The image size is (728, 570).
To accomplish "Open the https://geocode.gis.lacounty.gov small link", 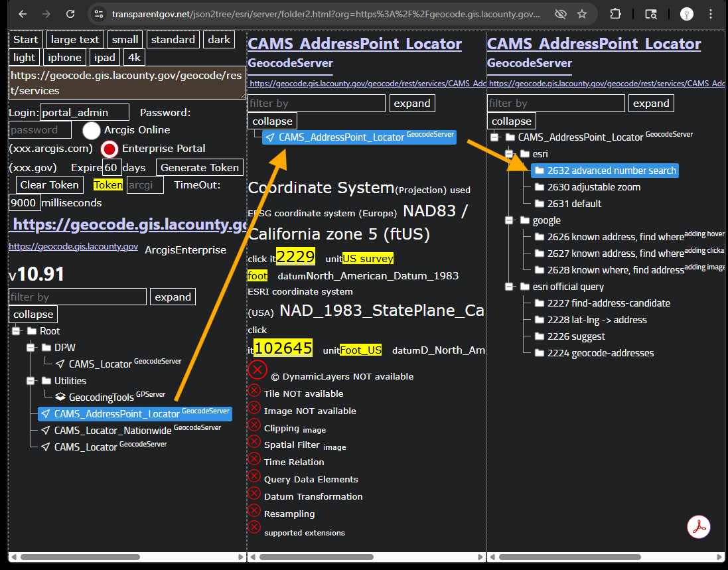I will click(74, 246).
